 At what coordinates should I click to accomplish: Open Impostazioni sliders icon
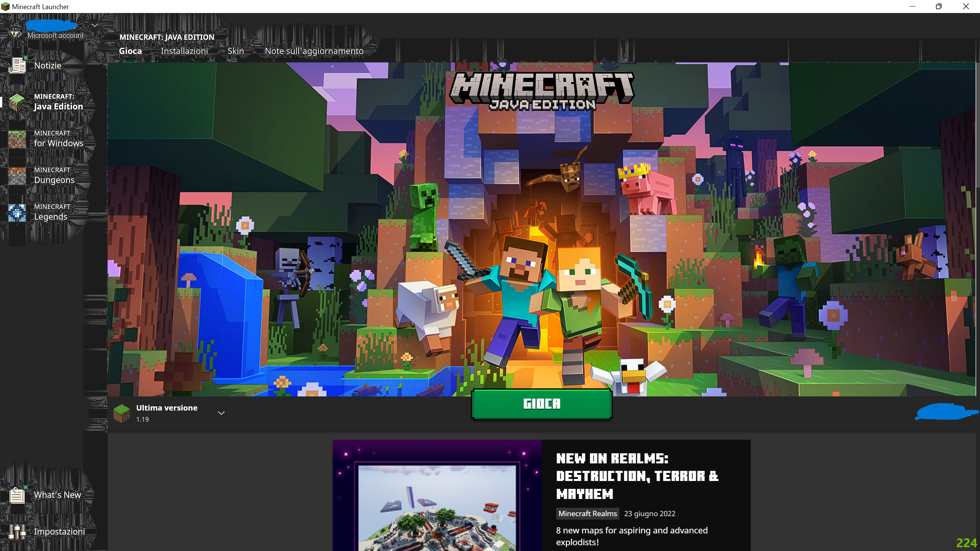click(17, 531)
